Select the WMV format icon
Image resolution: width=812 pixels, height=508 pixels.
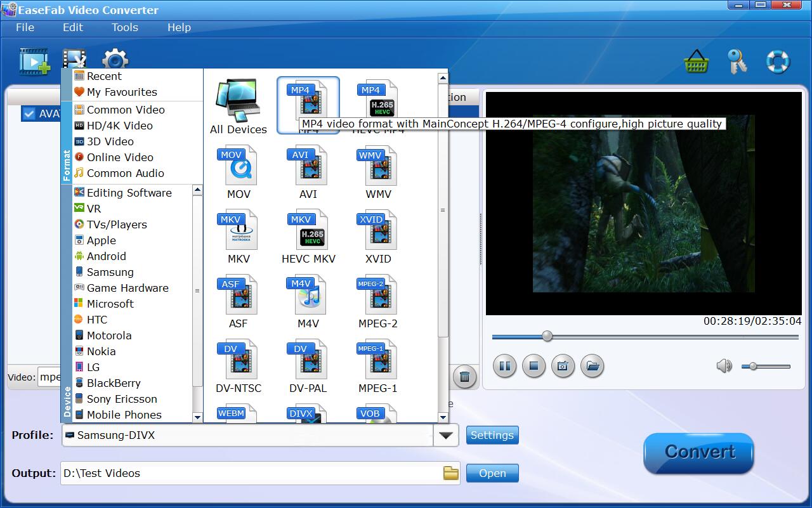378,173
